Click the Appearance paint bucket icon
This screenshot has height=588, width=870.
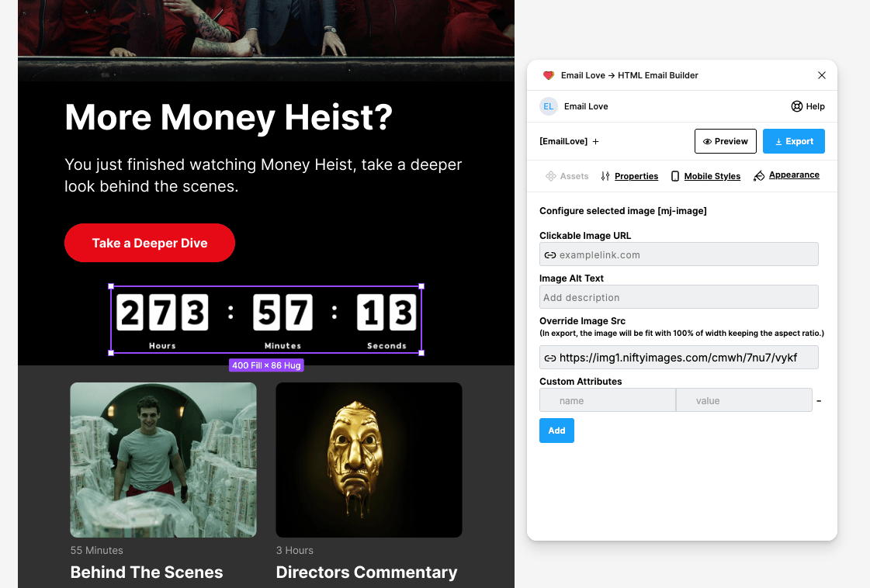(x=759, y=176)
